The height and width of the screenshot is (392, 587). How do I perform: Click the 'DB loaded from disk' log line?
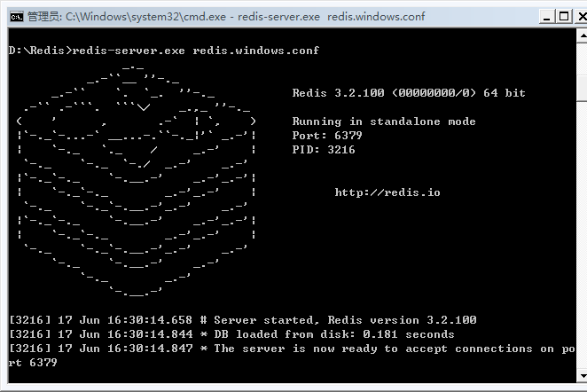[x=231, y=334]
